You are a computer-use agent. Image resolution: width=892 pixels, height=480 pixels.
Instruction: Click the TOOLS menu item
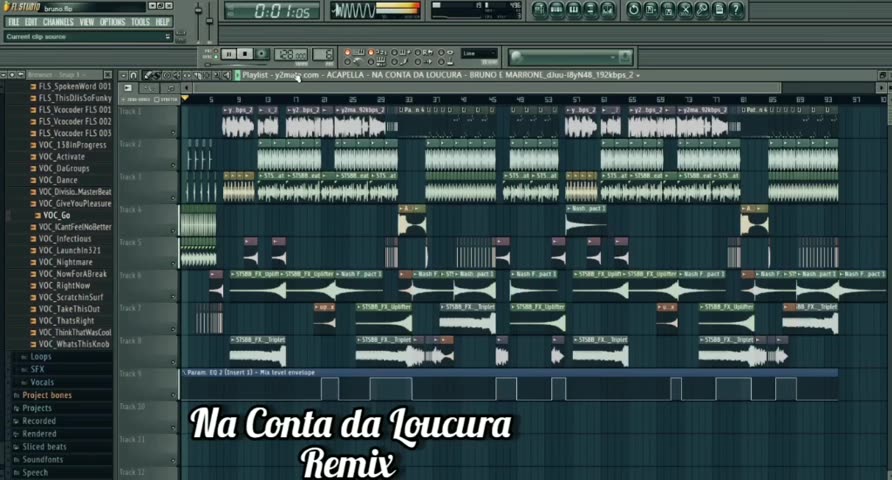140,22
